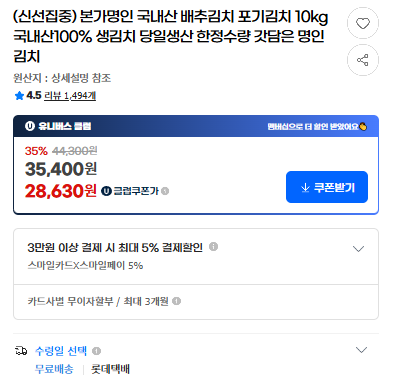Expand the payment discount section chevron
Screen dimensions: 396x384
point(358,249)
